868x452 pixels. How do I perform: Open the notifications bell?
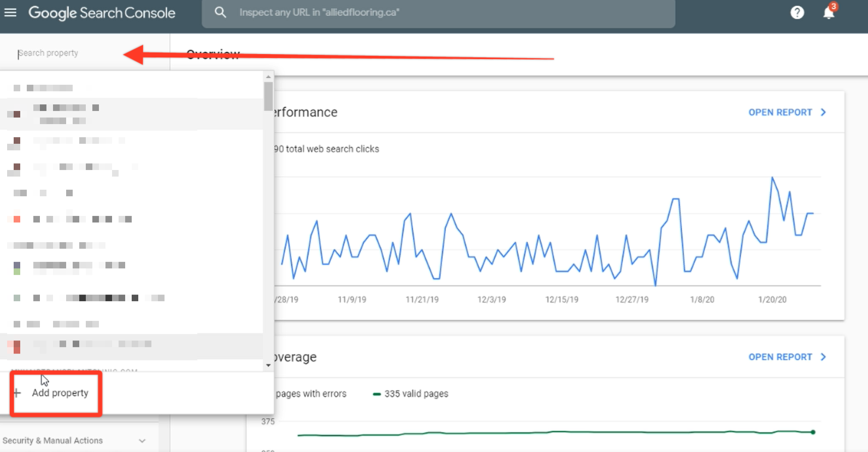point(829,12)
